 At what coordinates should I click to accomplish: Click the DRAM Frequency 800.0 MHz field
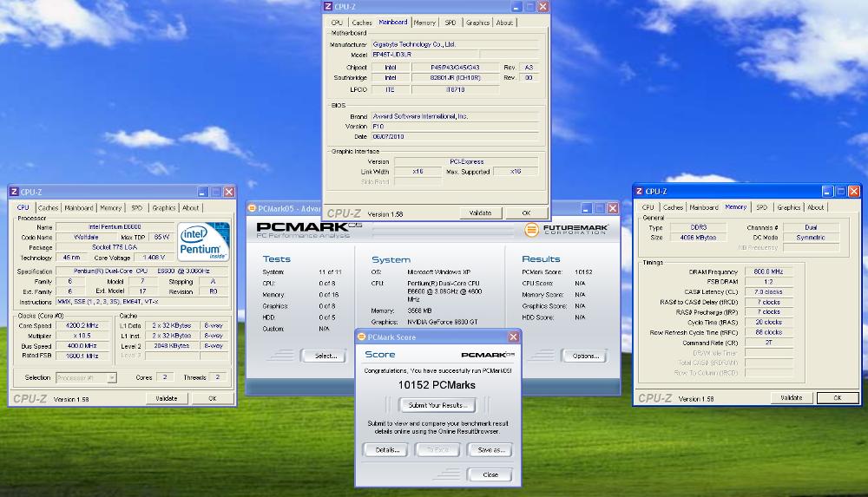pos(768,271)
